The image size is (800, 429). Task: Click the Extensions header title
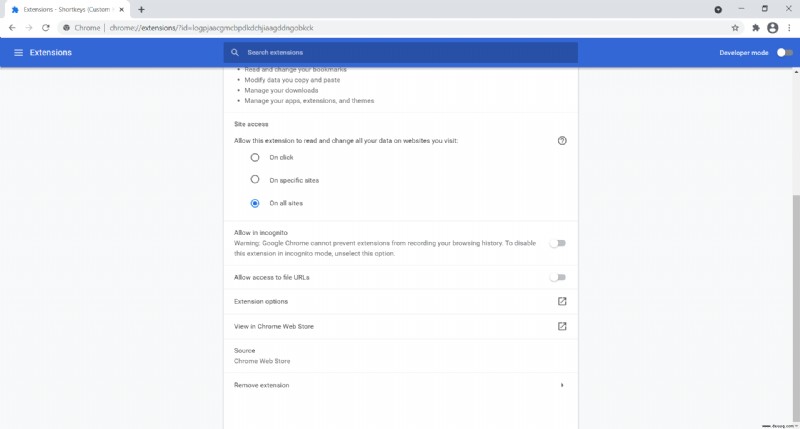51,53
